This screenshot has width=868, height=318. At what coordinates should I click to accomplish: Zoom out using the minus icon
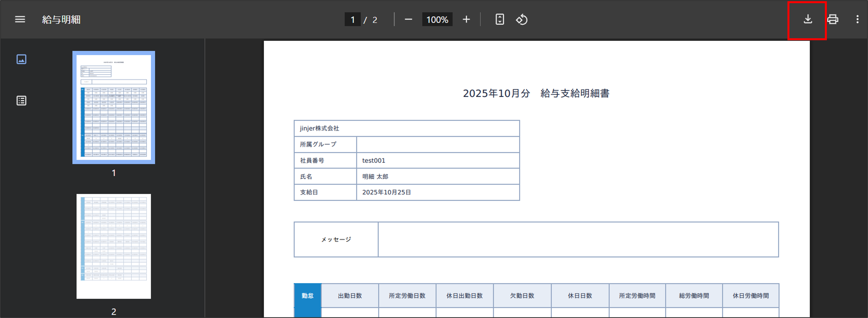[x=408, y=19]
